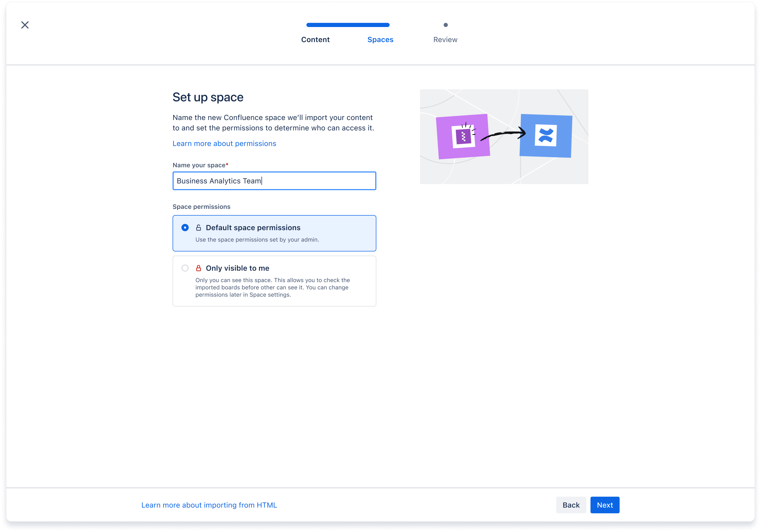Focus the Name your space input field

pyautogui.click(x=274, y=181)
